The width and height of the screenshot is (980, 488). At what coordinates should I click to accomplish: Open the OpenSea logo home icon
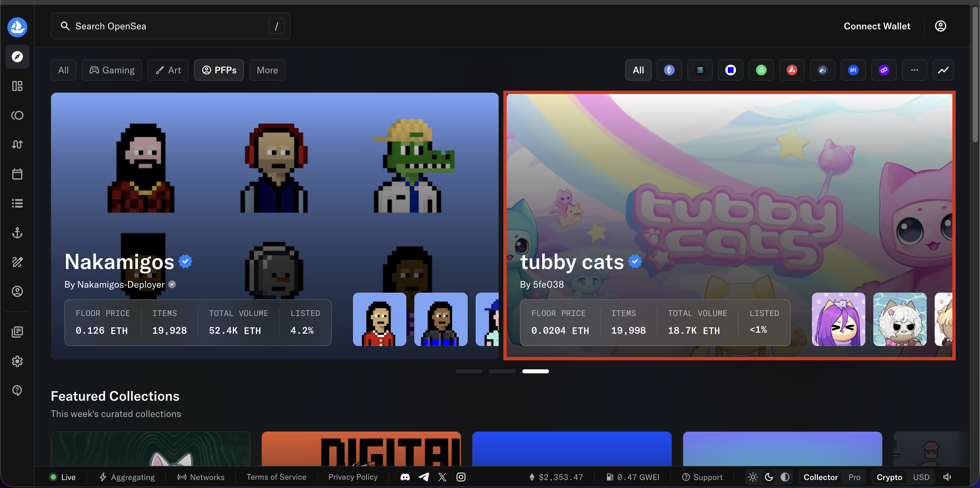click(x=17, y=27)
